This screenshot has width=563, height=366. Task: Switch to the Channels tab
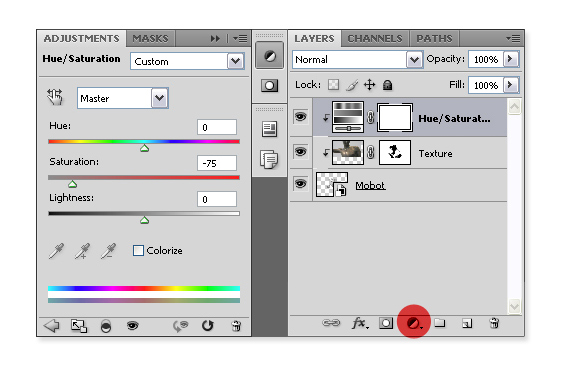pyautogui.click(x=375, y=38)
